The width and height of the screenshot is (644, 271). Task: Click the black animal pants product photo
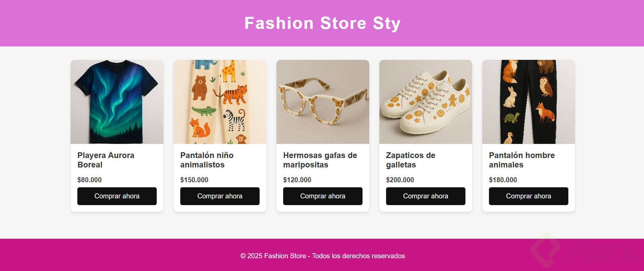(x=529, y=102)
